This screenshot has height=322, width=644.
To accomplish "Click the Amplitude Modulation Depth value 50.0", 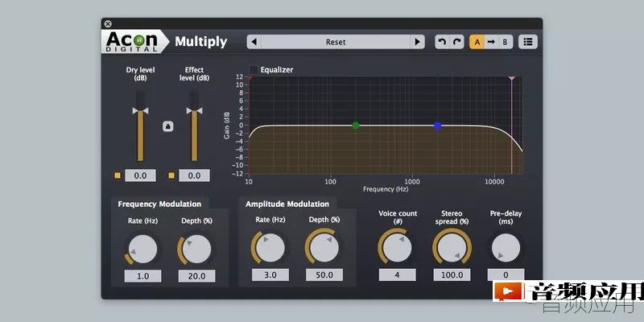I will point(324,275).
